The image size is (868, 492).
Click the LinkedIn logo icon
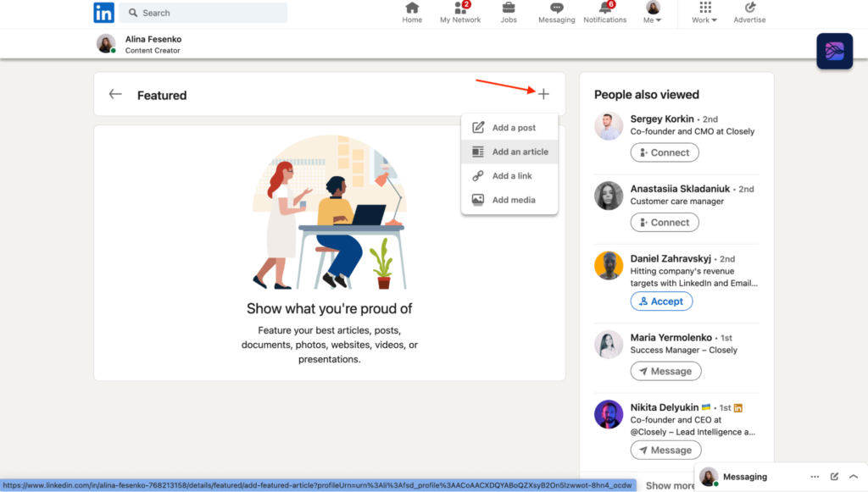104,13
